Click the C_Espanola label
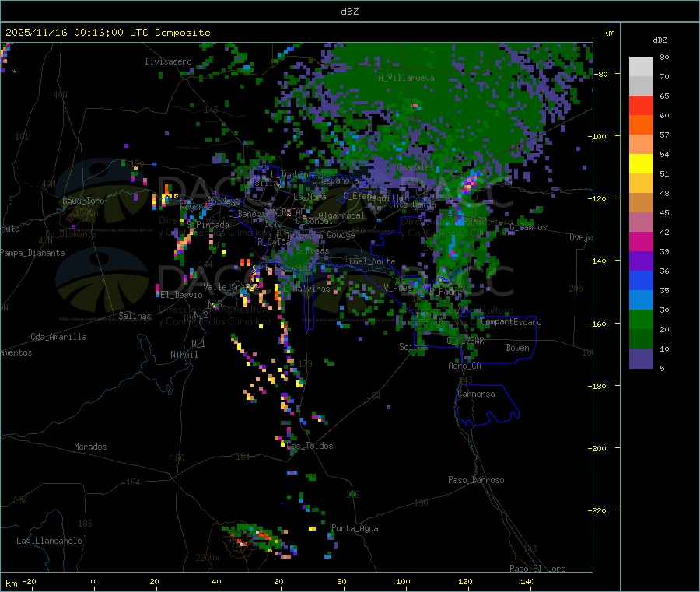The height and width of the screenshot is (592, 700). [335, 180]
